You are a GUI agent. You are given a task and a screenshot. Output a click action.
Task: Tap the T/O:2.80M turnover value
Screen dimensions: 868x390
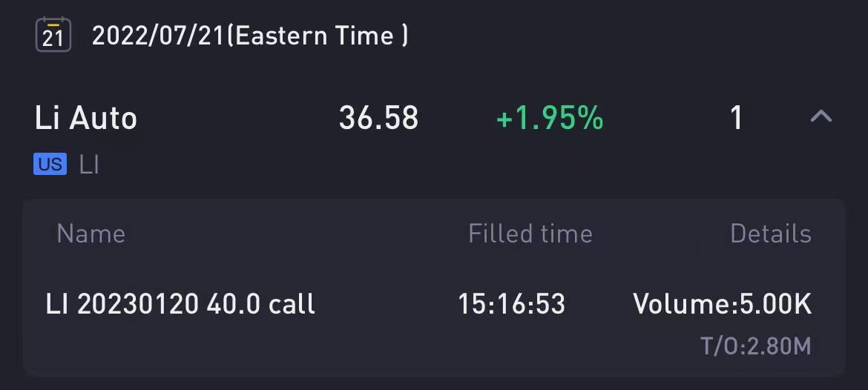[756, 346]
